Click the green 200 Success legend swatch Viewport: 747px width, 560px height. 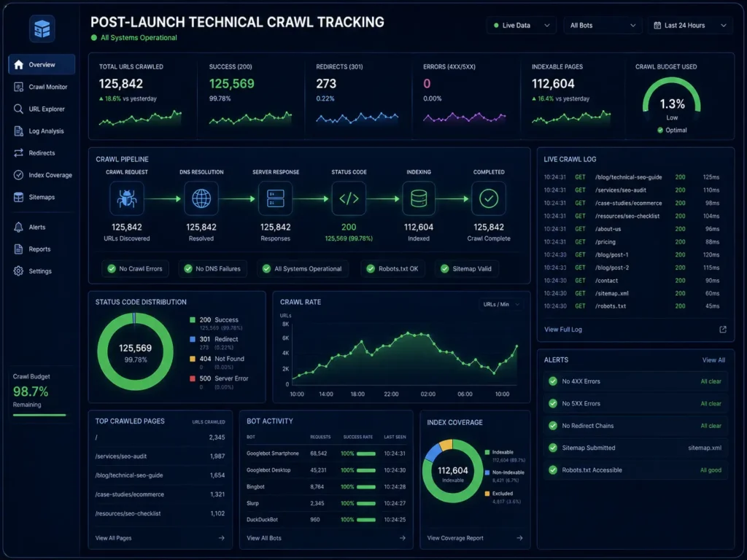point(193,320)
